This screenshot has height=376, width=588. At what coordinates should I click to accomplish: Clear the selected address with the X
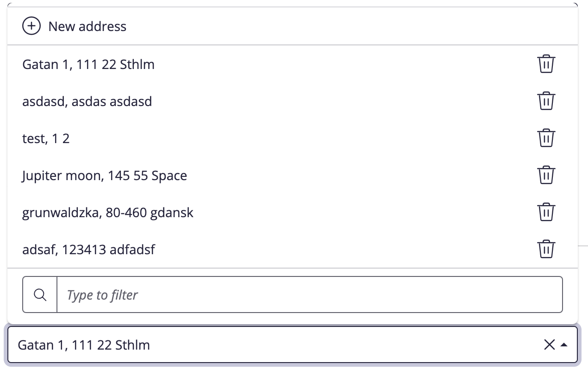click(549, 345)
